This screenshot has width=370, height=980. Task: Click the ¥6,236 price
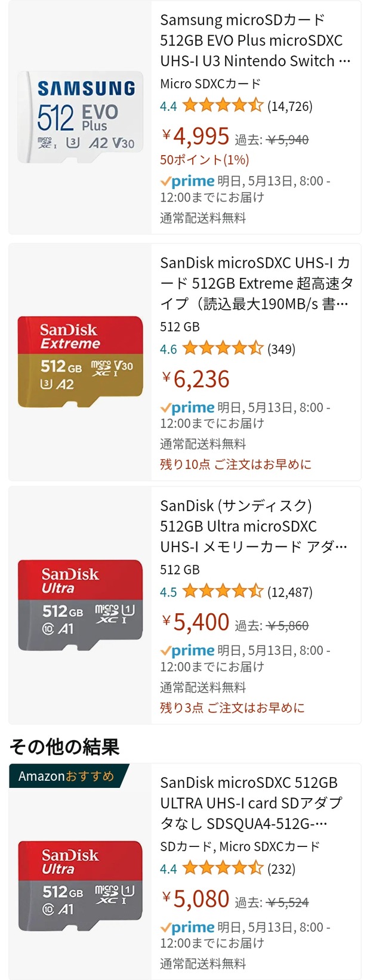tap(196, 379)
